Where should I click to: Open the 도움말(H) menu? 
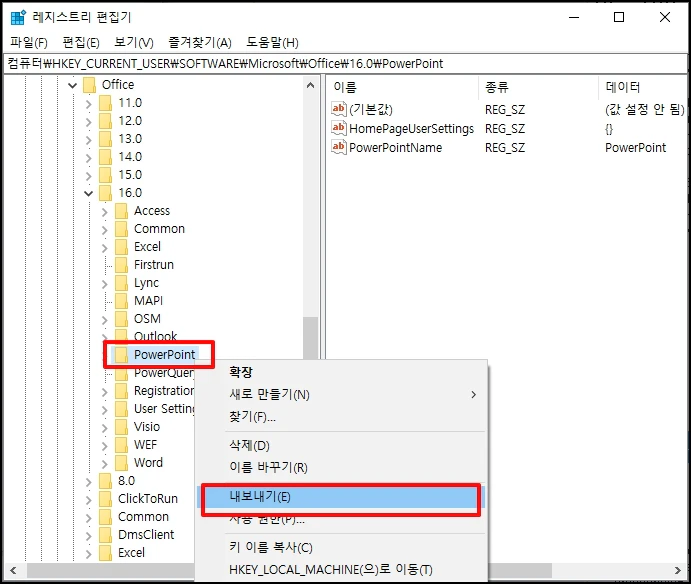[x=272, y=42]
